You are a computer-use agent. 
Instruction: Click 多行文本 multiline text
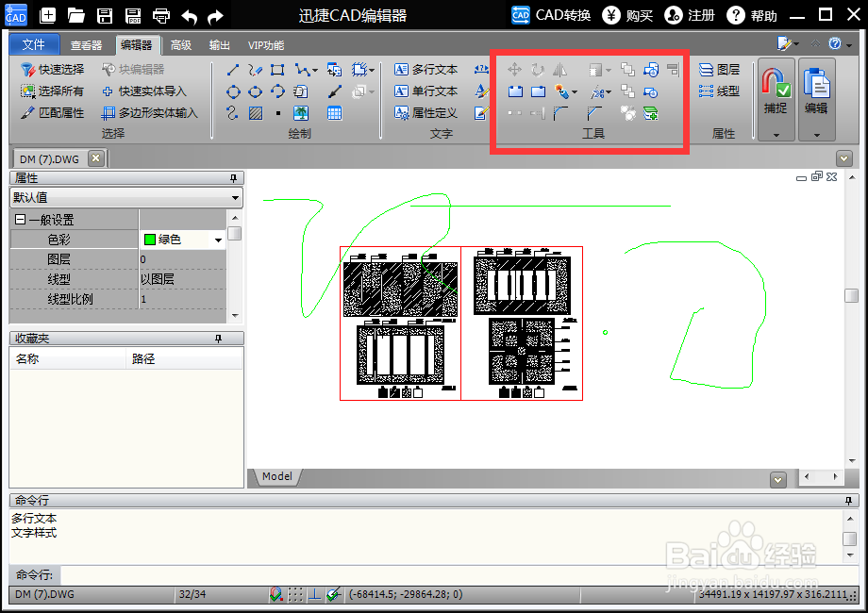click(x=426, y=70)
